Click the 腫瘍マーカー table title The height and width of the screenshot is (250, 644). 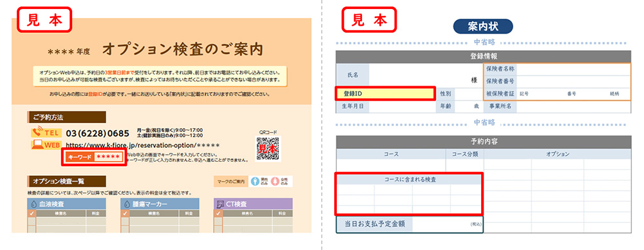[x=149, y=204]
